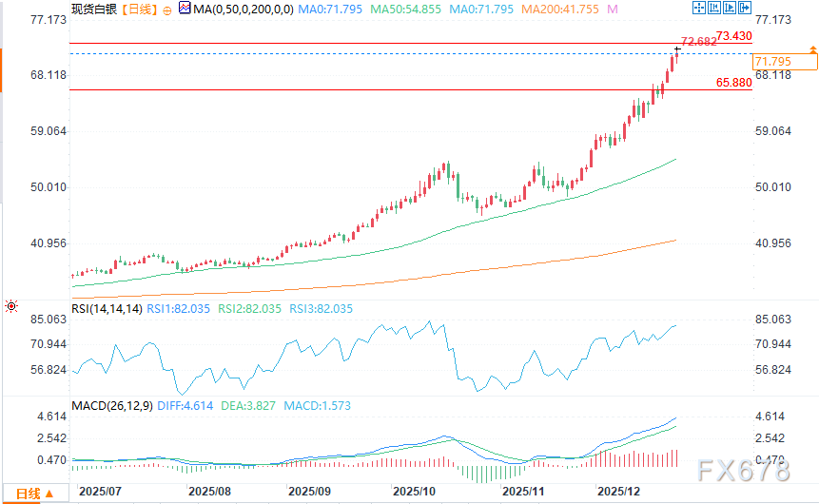Click the 70.944 RSI left axis label

pyautogui.click(x=49, y=344)
